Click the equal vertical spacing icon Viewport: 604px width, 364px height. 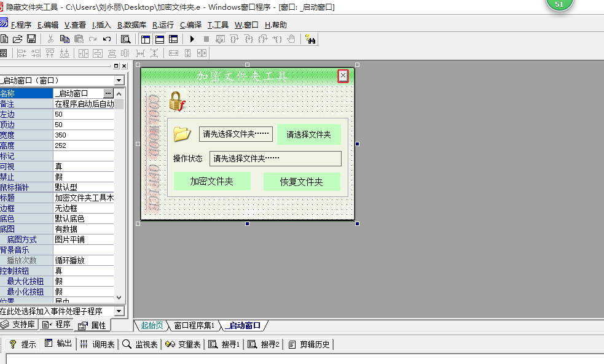click(154, 53)
